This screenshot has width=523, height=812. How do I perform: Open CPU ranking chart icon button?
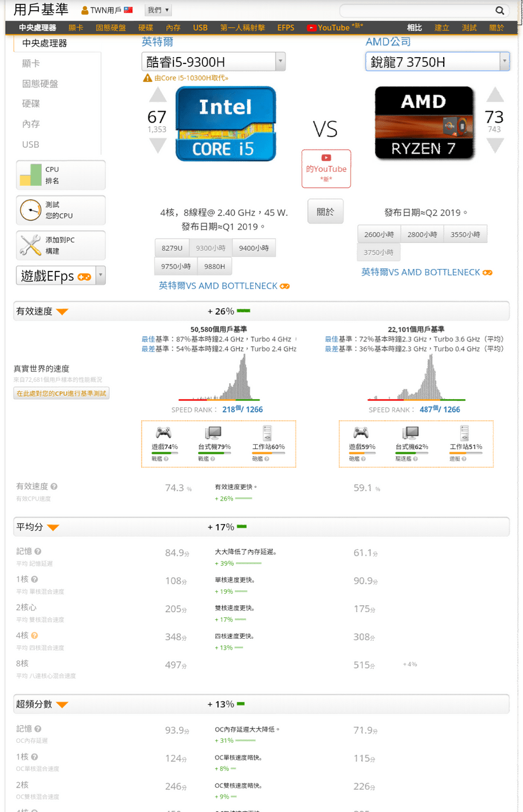pos(61,175)
